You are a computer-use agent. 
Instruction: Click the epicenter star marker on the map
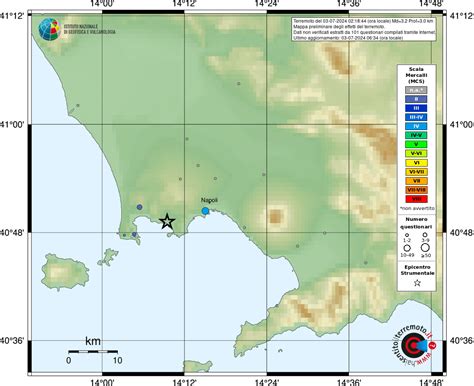[167, 222]
